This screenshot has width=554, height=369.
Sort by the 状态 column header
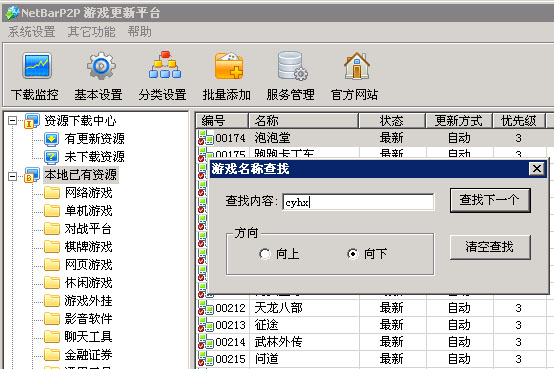click(x=391, y=121)
